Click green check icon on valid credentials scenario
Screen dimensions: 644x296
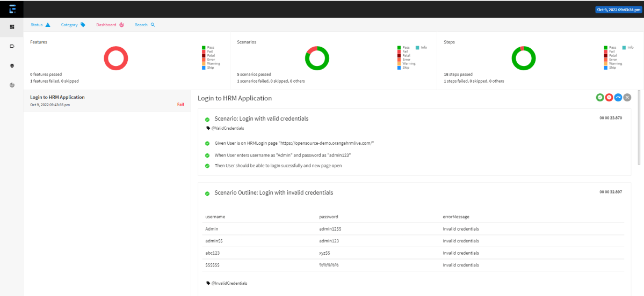[x=207, y=119]
